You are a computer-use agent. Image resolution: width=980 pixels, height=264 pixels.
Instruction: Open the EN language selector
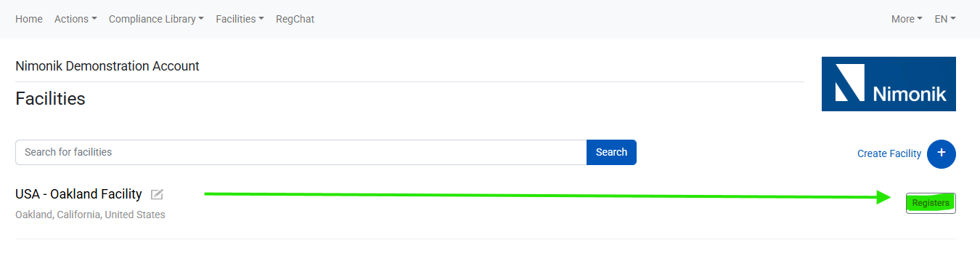(945, 19)
